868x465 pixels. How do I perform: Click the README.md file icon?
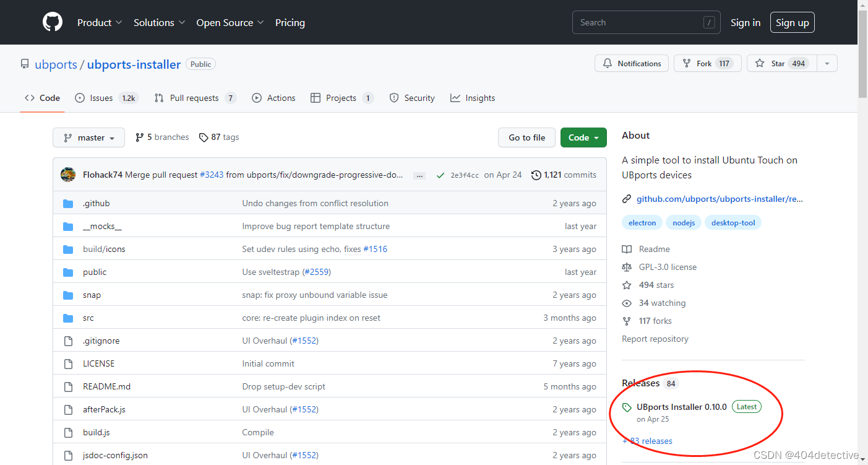(x=68, y=386)
